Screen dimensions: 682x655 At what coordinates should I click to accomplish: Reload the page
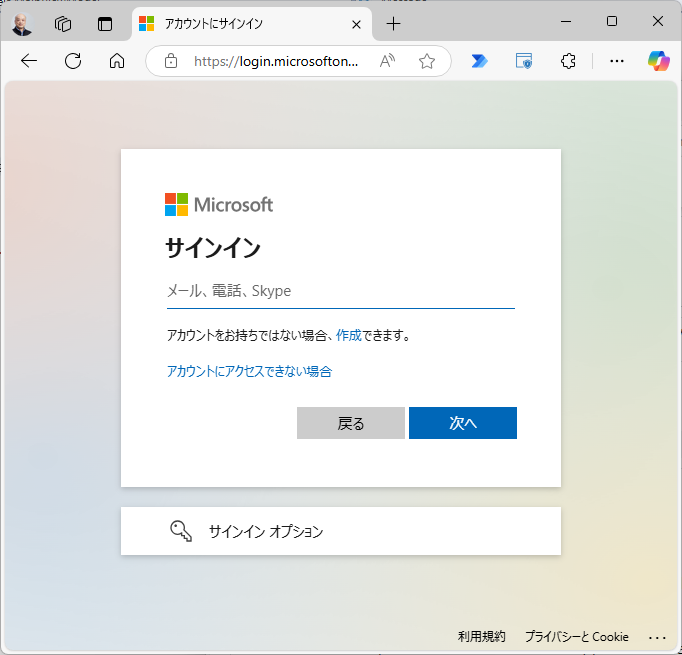(73, 61)
